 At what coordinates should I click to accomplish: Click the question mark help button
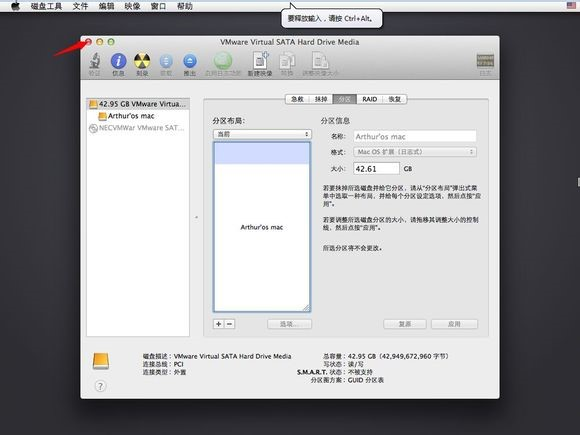[x=100, y=386]
